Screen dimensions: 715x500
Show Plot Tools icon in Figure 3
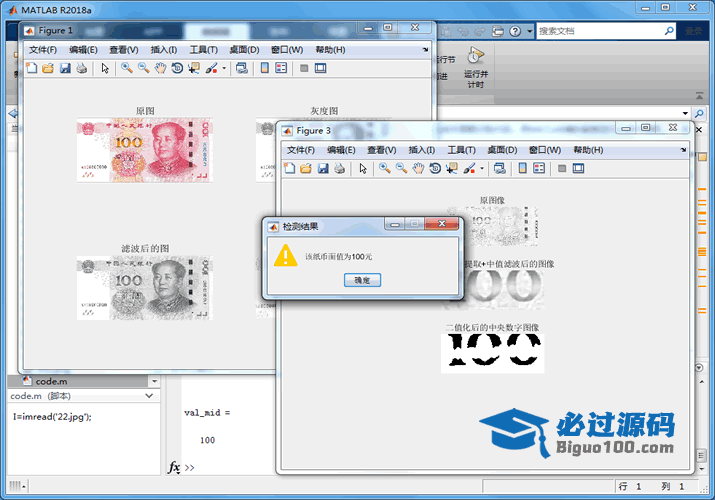click(579, 169)
